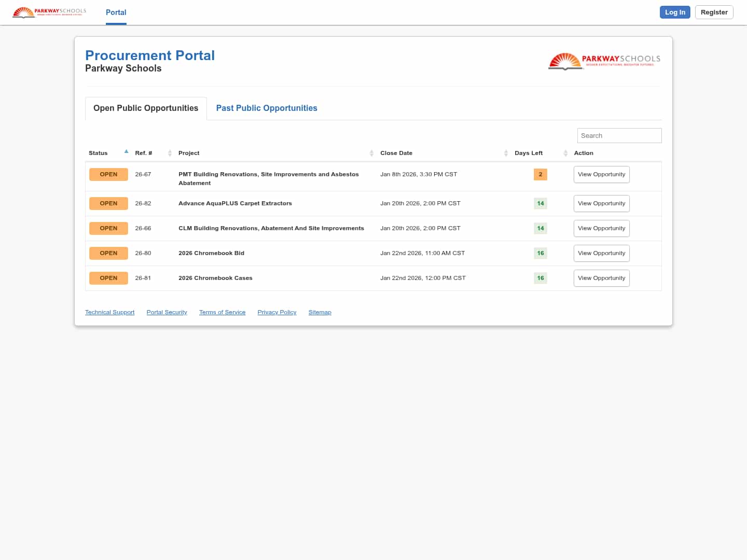
Task: Open the Technical Support link
Action: pos(109,312)
